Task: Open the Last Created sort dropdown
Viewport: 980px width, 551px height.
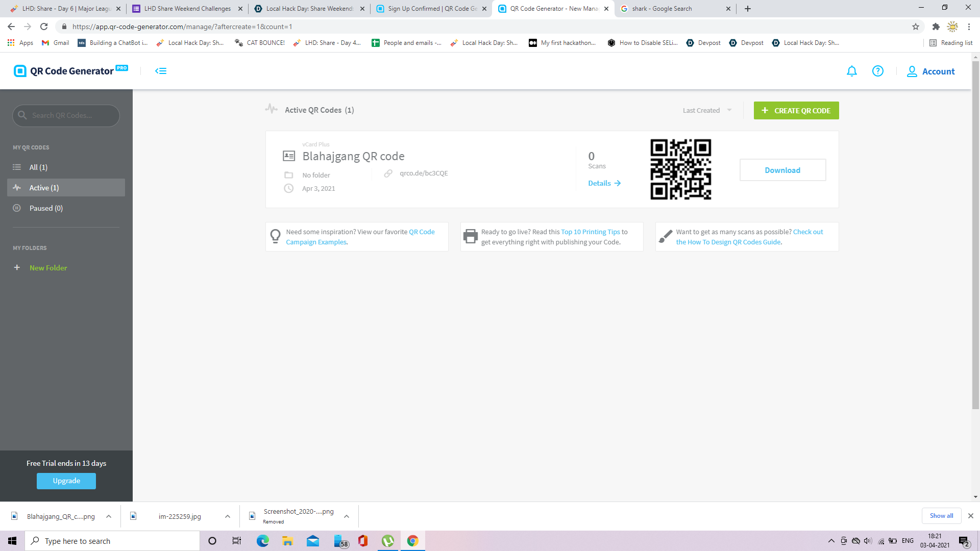Action: (x=707, y=110)
